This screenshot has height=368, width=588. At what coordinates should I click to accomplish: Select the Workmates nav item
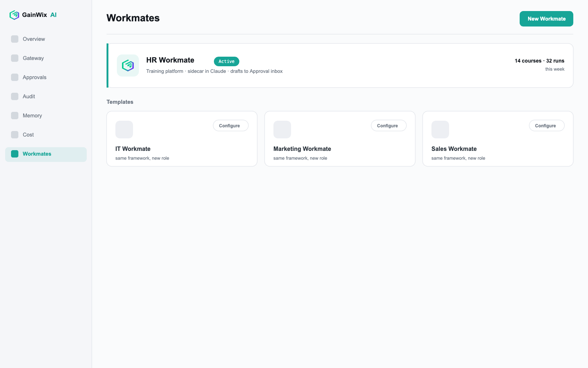pyautogui.click(x=46, y=155)
